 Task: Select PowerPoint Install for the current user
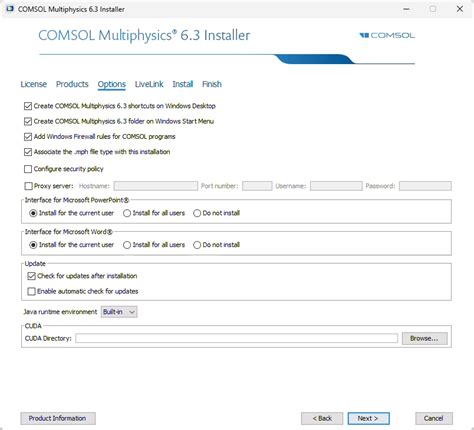click(x=33, y=213)
